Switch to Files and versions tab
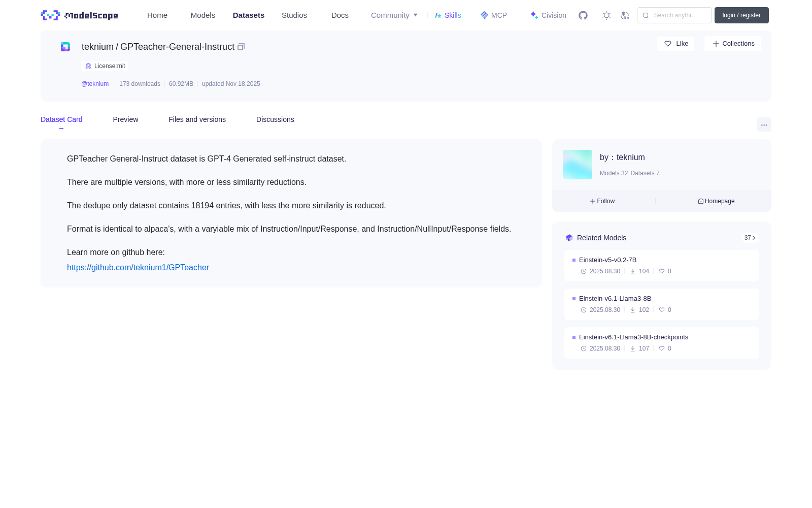Viewport: 812px width, 508px height. [197, 119]
